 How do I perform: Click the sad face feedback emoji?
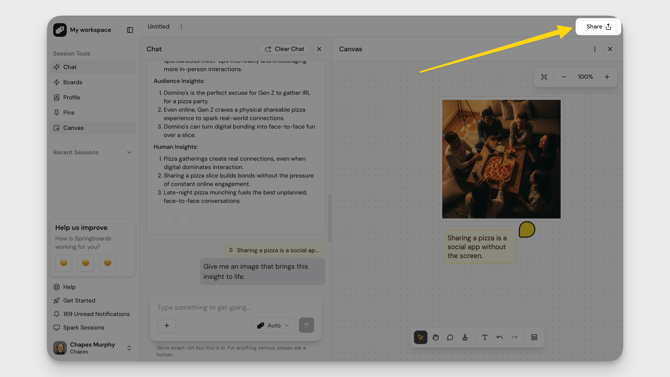point(64,262)
